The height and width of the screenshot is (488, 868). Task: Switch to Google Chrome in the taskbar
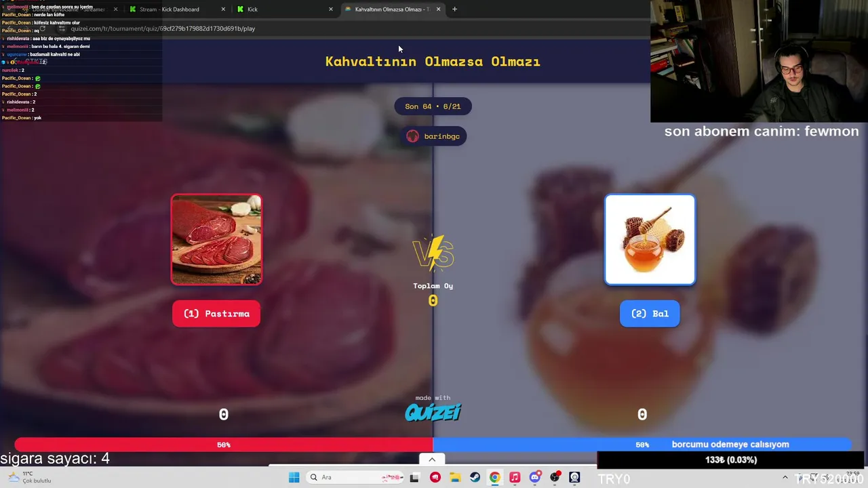[x=494, y=477]
